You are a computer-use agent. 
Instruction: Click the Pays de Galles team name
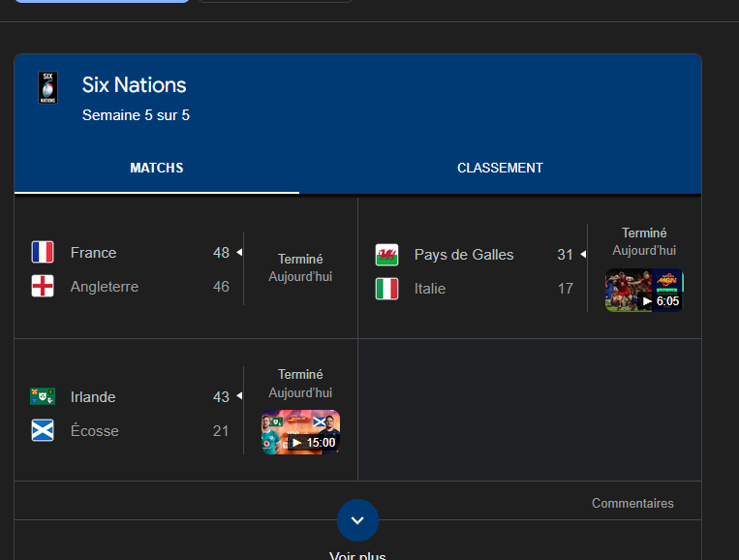pyautogui.click(x=464, y=255)
